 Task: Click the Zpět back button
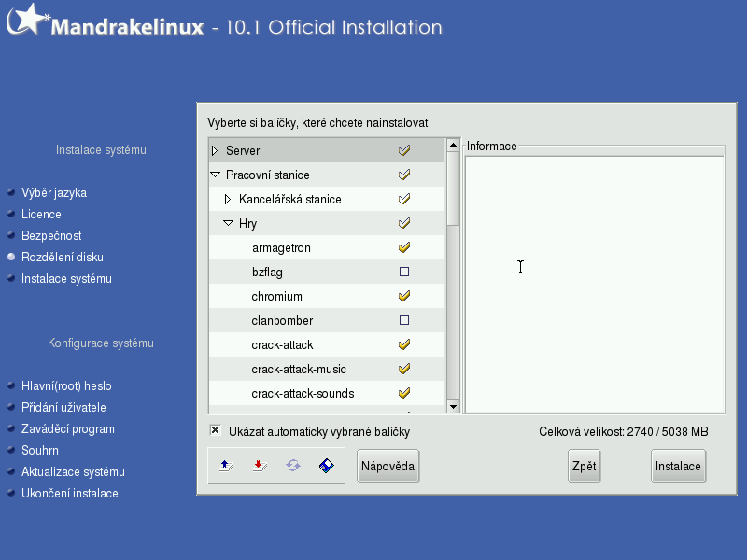point(584,466)
